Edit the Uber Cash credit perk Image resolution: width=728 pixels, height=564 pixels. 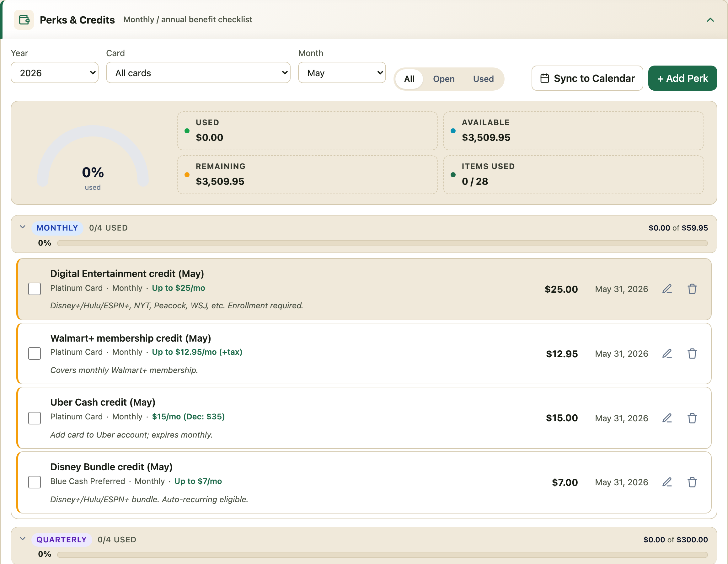coord(667,418)
